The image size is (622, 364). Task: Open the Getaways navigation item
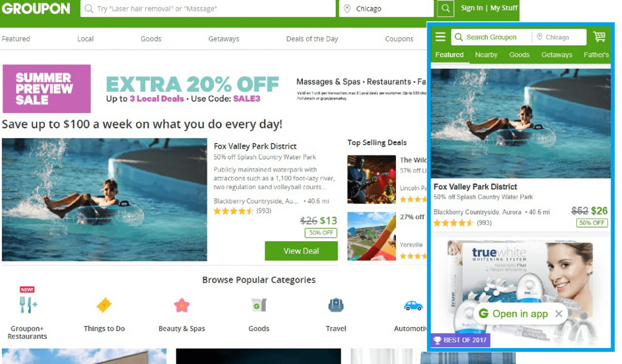[x=224, y=39]
